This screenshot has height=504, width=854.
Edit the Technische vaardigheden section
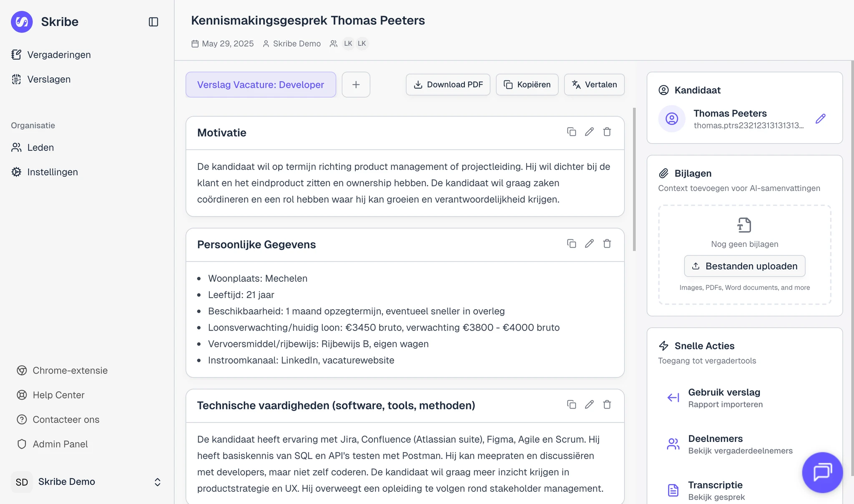589,404
